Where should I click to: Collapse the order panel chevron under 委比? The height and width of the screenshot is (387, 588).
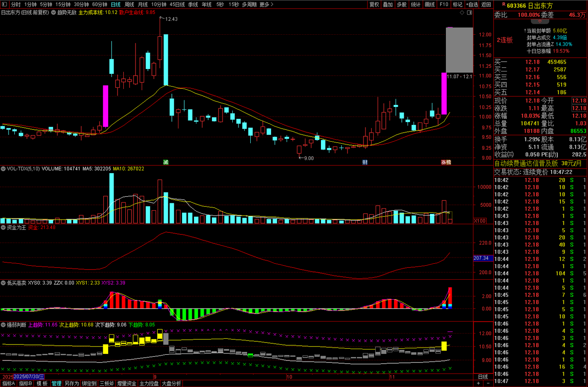540,21
